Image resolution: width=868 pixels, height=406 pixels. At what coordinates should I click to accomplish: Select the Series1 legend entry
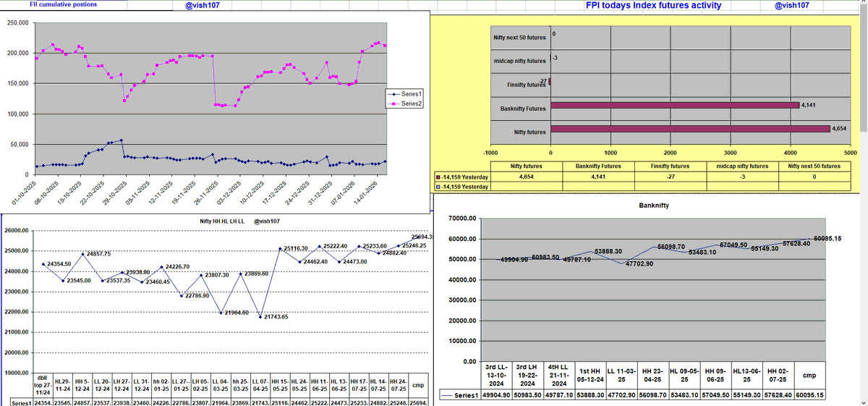(405, 94)
